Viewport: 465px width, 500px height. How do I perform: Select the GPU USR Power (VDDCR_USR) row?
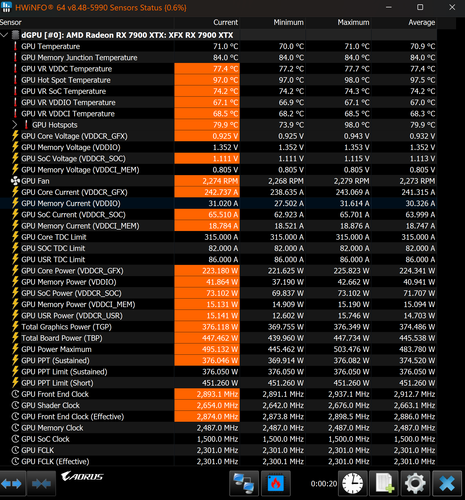pos(218,316)
